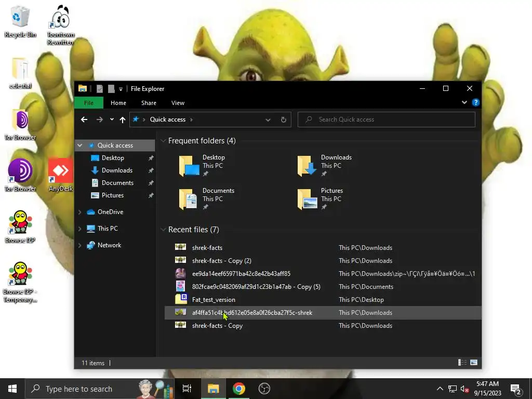Open the Windows Start menu

pyautogui.click(x=12, y=389)
